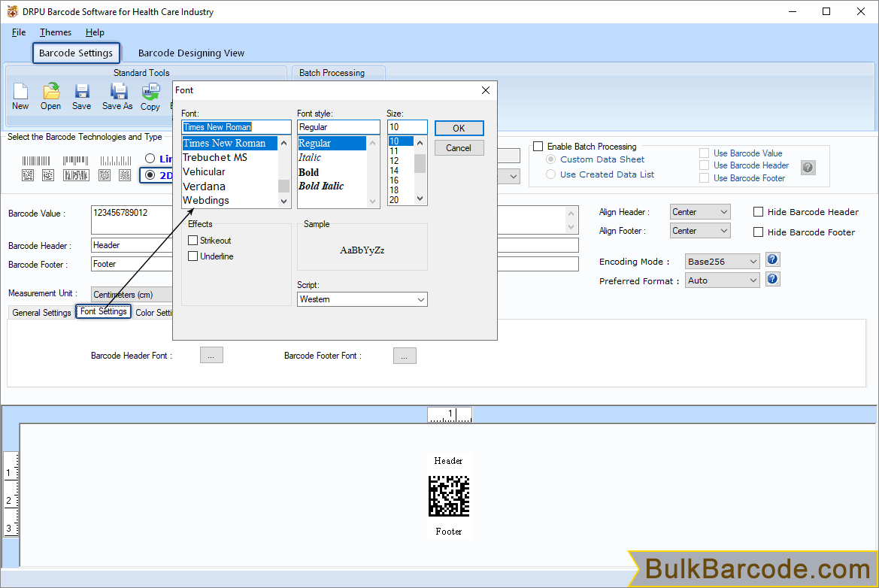This screenshot has width=879, height=588.
Task: Select the Linear barcode radio button
Action: (150, 159)
